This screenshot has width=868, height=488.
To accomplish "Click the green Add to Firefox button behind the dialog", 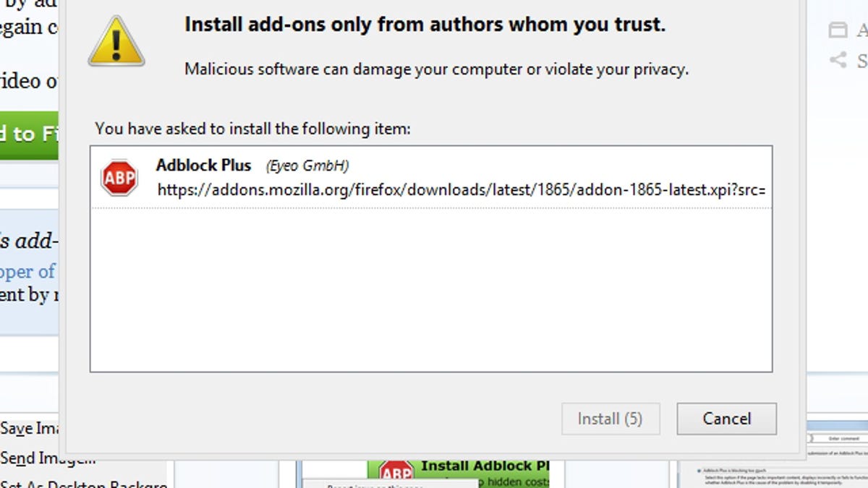I will point(29,135).
